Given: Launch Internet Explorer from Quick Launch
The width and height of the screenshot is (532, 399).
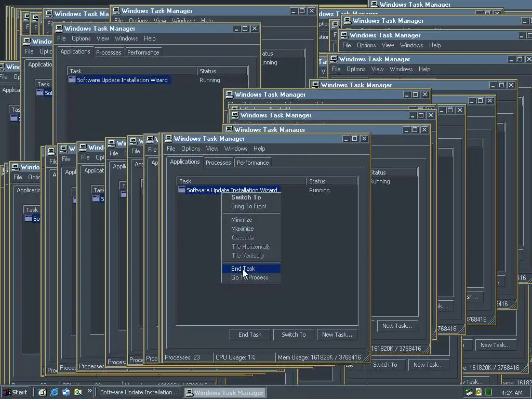Looking at the screenshot, I should click(54, 392).
